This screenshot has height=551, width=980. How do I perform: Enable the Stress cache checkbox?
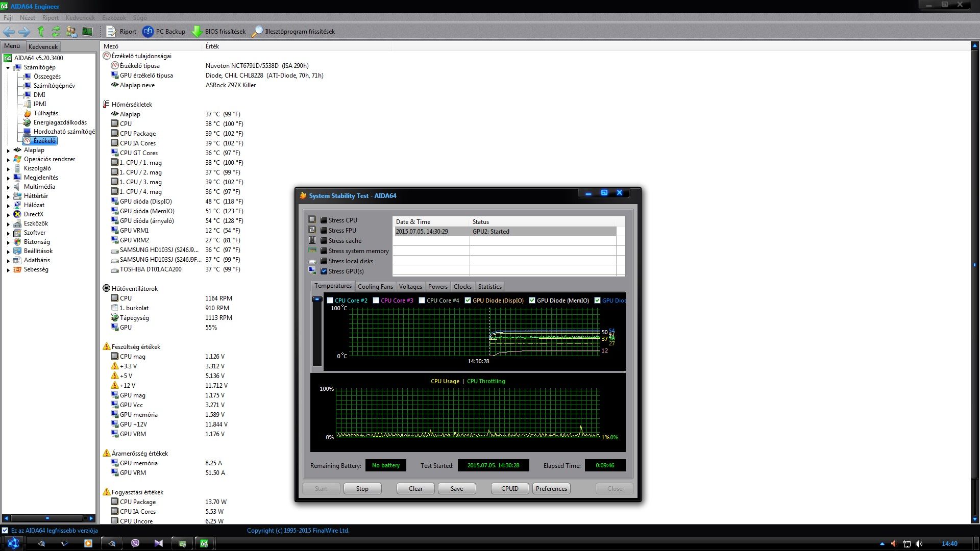[x=324, y=241]
